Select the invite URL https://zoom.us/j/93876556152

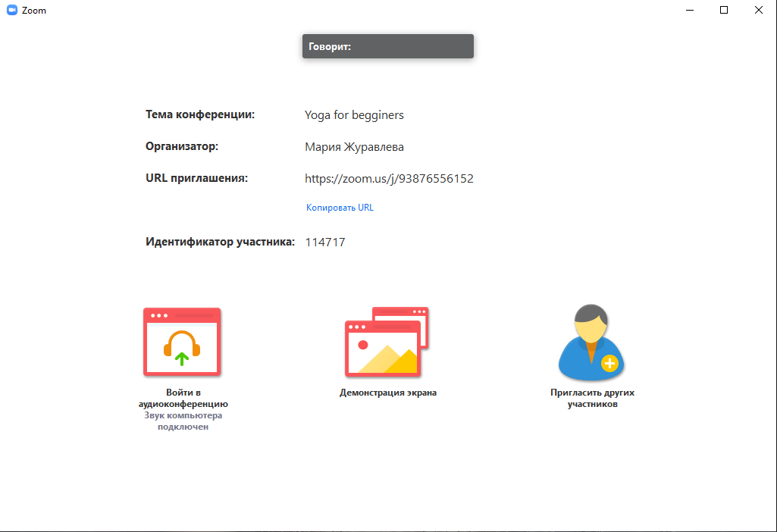[x=389, y=178]
